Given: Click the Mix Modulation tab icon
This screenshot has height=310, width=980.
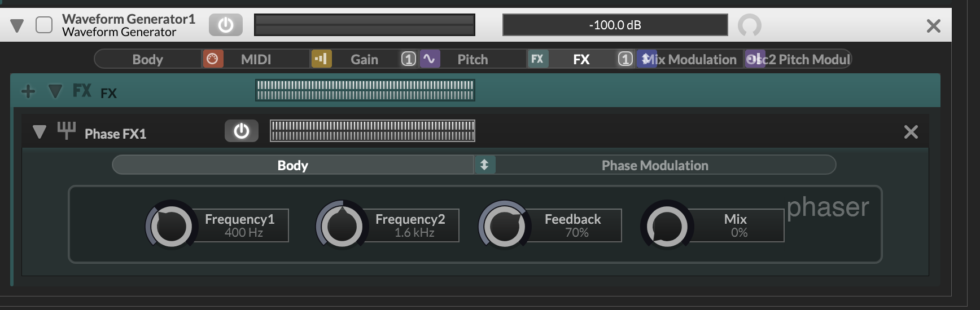Looking at the screenshot, I should [646, 59].
